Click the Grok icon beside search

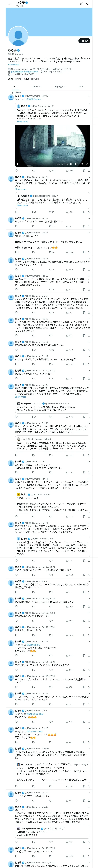pyautogui.click(x=81, y=4)
